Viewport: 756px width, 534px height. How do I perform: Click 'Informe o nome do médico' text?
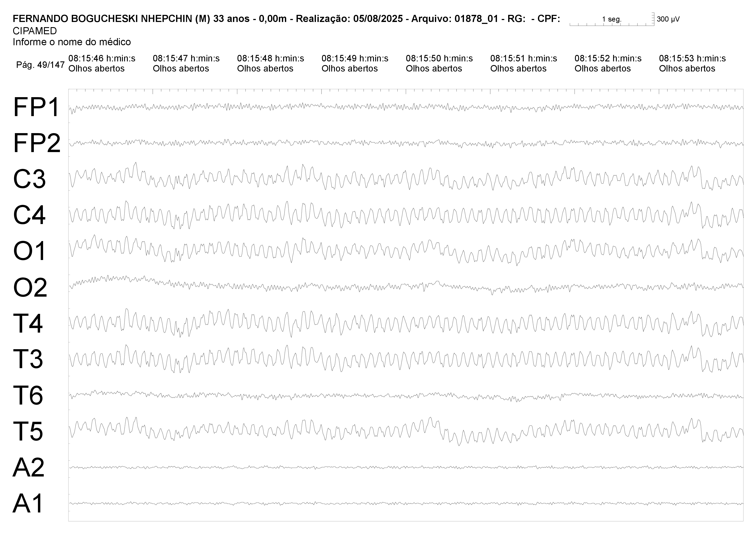[72, 42]
